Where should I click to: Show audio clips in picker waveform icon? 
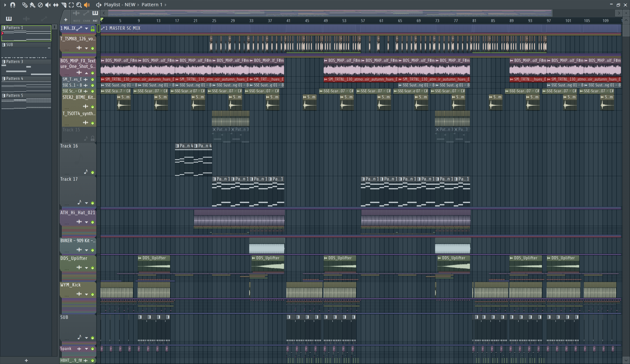26,18
